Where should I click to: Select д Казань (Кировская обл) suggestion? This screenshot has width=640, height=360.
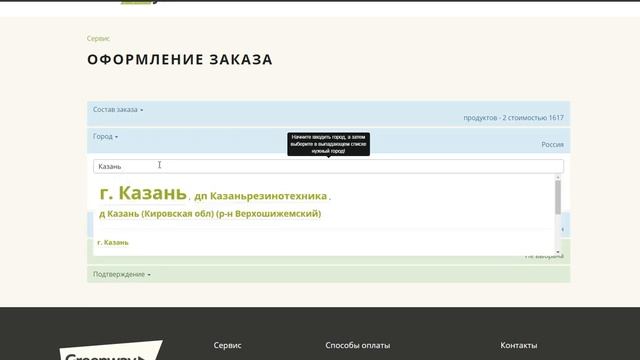tap(210, 213)
